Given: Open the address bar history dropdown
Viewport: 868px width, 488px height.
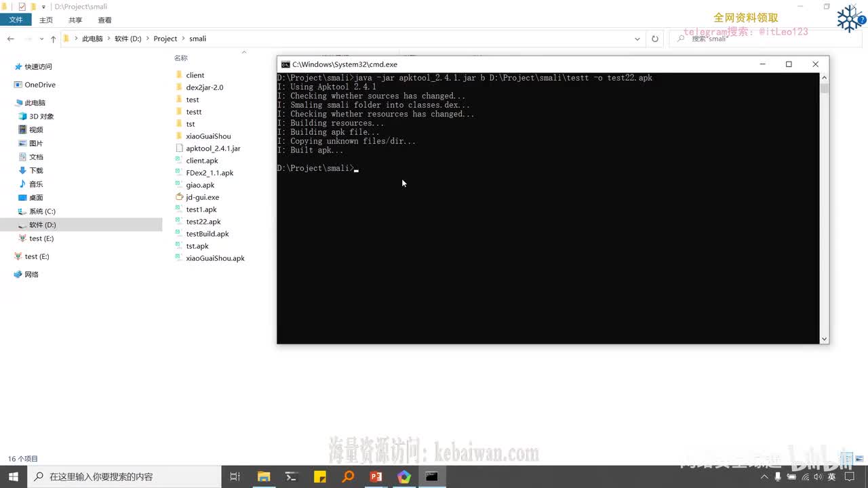Looking at the screenshot, I should coord(637,39).
